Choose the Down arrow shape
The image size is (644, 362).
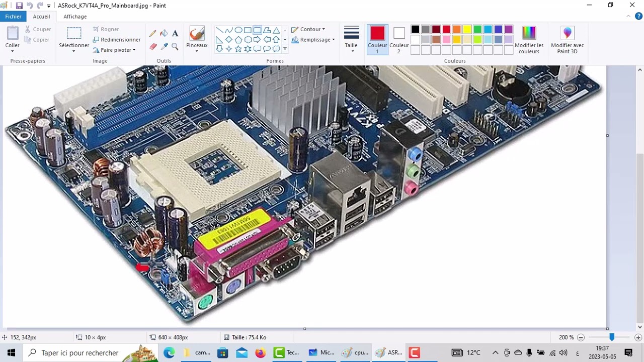click(x=219, y=49)
